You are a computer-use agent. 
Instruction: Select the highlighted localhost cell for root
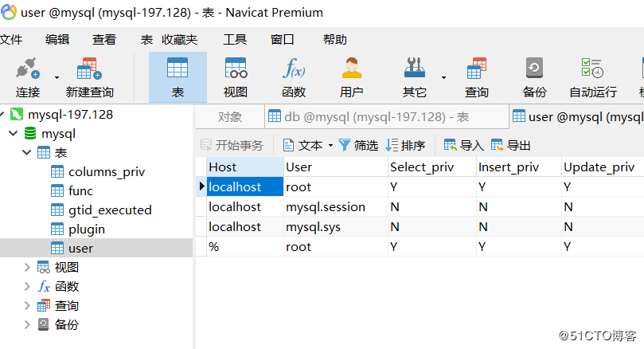pos(245,187)
